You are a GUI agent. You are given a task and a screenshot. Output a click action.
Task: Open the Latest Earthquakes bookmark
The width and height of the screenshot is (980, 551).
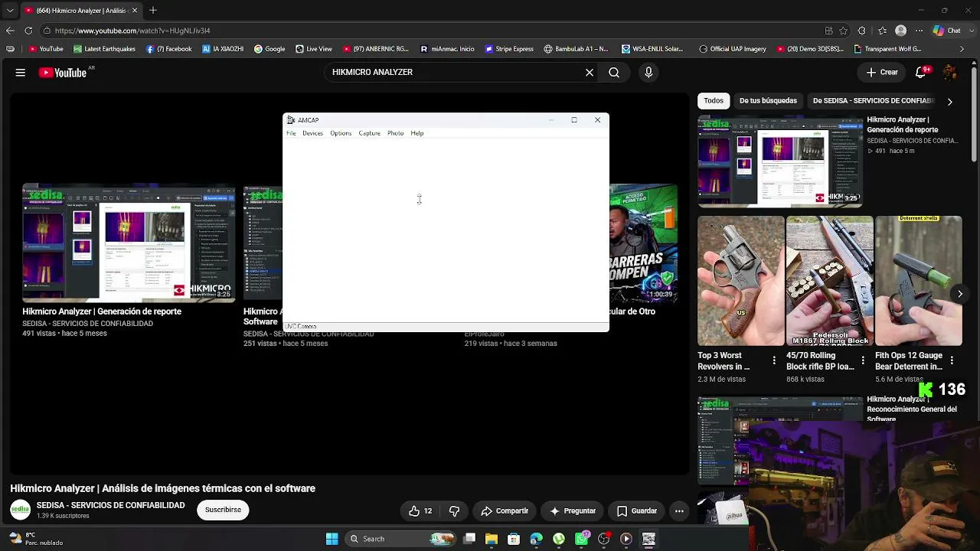click(x=104, y=49)
